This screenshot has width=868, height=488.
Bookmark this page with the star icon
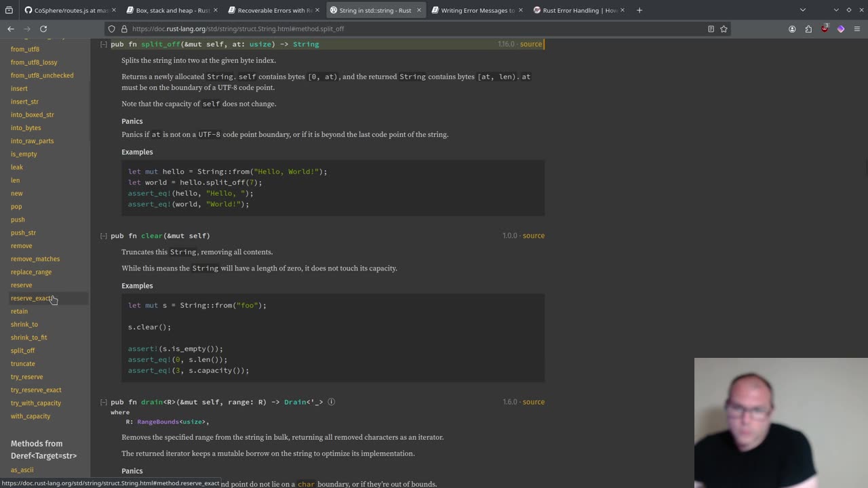point(724,29)
